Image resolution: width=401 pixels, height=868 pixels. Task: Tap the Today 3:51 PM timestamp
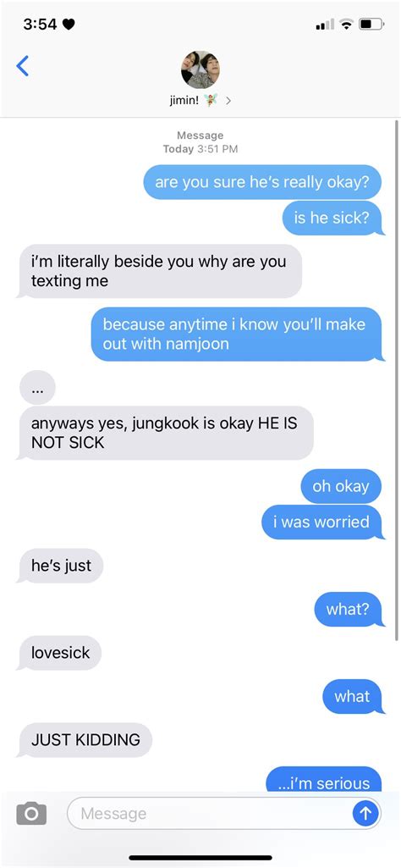click(200, 149)
